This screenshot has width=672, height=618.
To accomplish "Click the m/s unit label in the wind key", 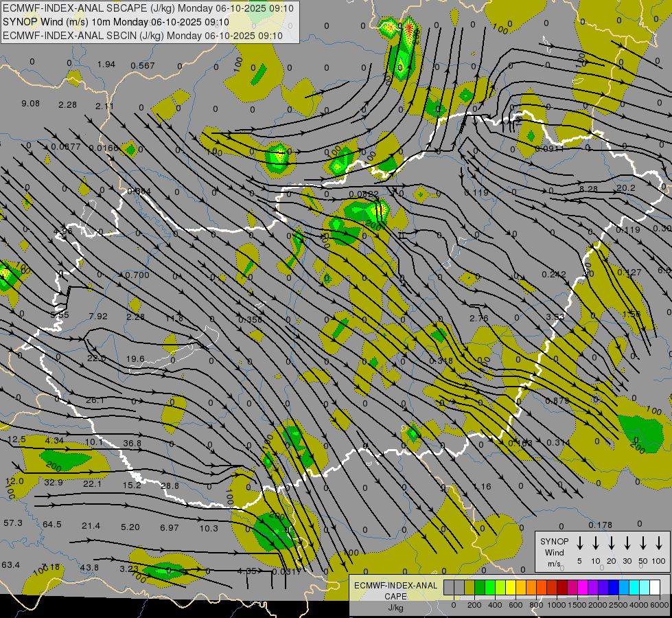I will point(554,564).
